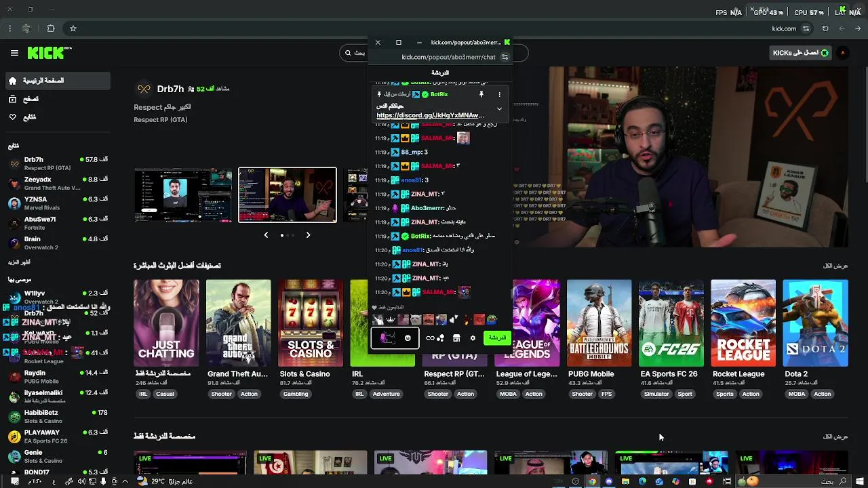Screen dimensions: 868x488
Task: Open discord.gg link in pinned chat message
Action: [430, 115]
